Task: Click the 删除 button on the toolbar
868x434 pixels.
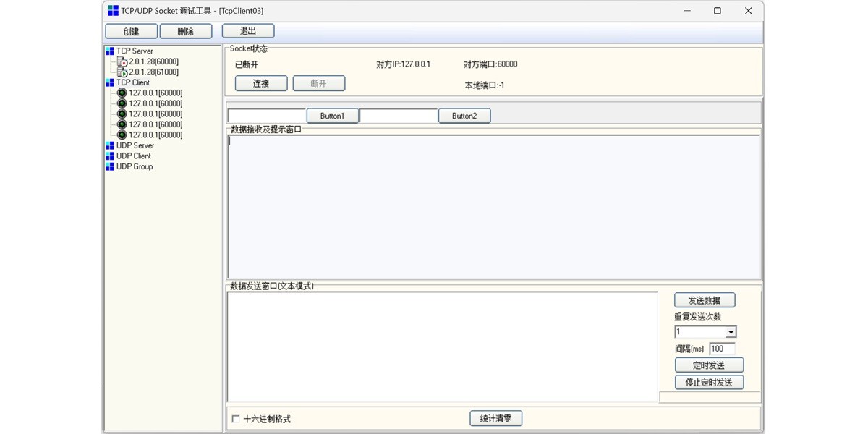Action: pyautogui.click(x=185, y=31)
